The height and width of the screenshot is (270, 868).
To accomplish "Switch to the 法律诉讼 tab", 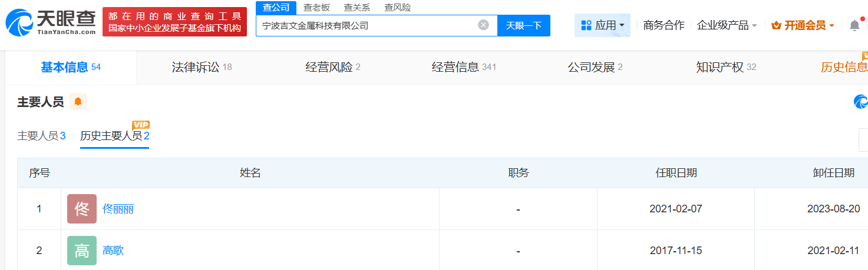I will pos(202,67).
